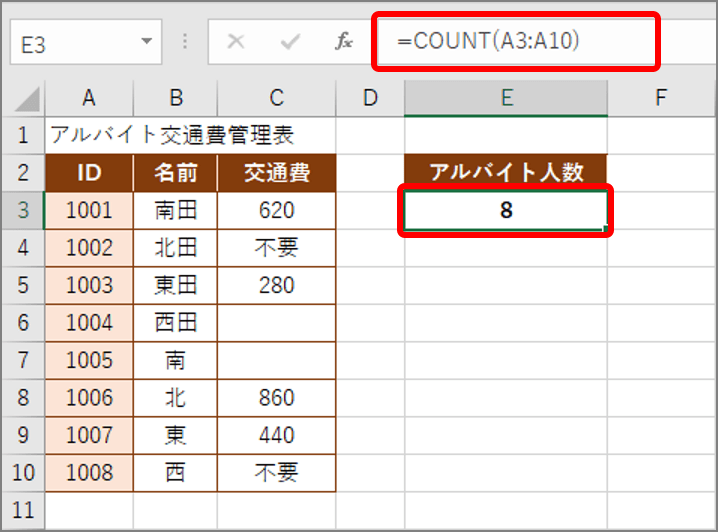Select column A header
The height and width of the screenshot is (532, 718).
[x=89, y=98]
